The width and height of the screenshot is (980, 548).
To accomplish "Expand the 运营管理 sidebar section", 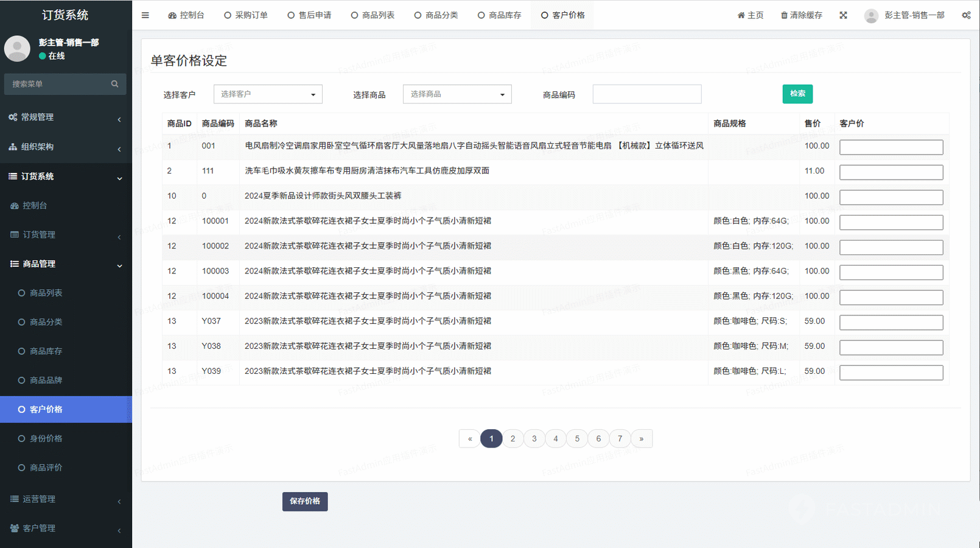I will pos(66,499).
